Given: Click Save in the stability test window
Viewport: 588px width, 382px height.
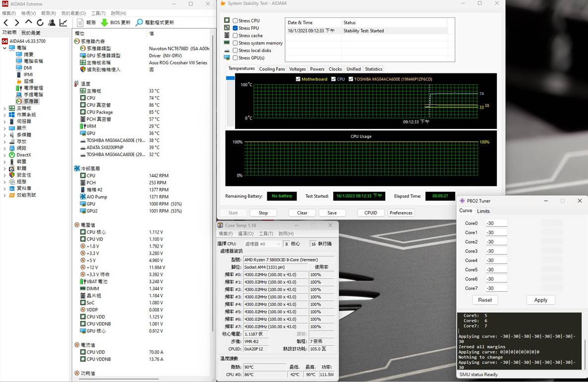Looking at the screenshot, I should [x=332, y=213].
